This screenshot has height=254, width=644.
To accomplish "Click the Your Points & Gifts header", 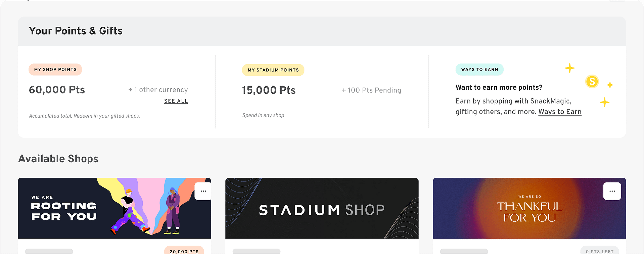I will click(x=76, y=31).
